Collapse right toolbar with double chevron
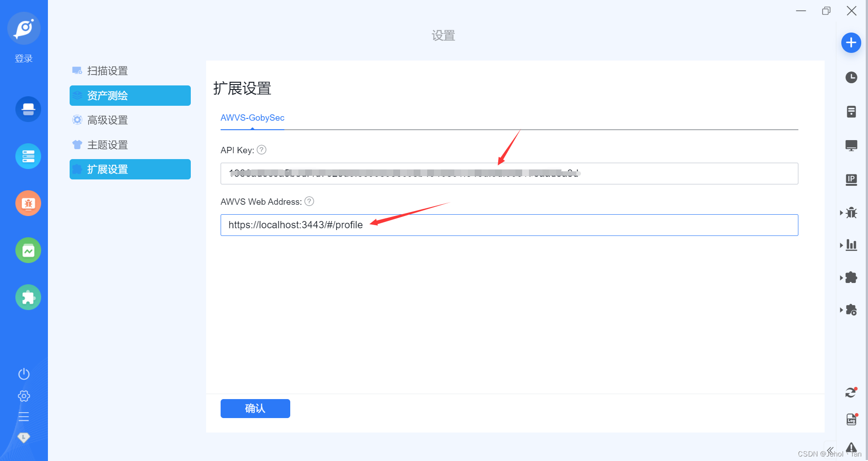This screenshot has width=868, height=461. coord(830,450)
